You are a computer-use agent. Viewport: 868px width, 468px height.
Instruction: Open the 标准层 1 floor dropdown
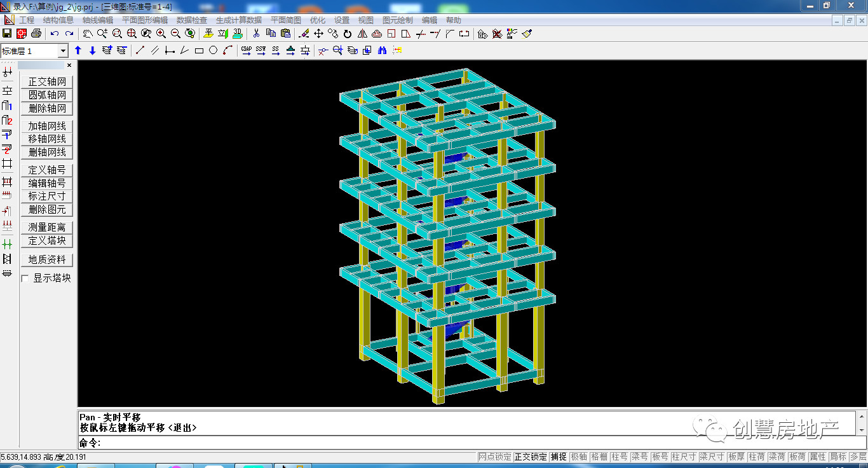(x=63, y=51)
